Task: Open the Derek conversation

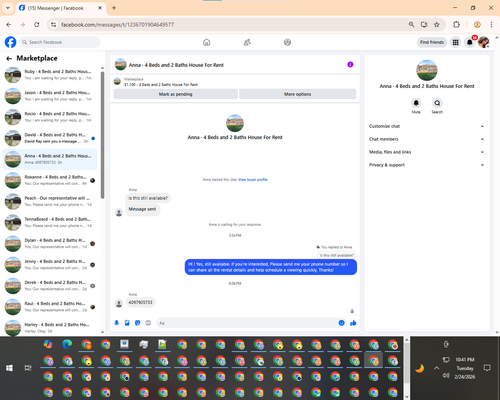Action: pyautogui.click(x=50, y=286)
